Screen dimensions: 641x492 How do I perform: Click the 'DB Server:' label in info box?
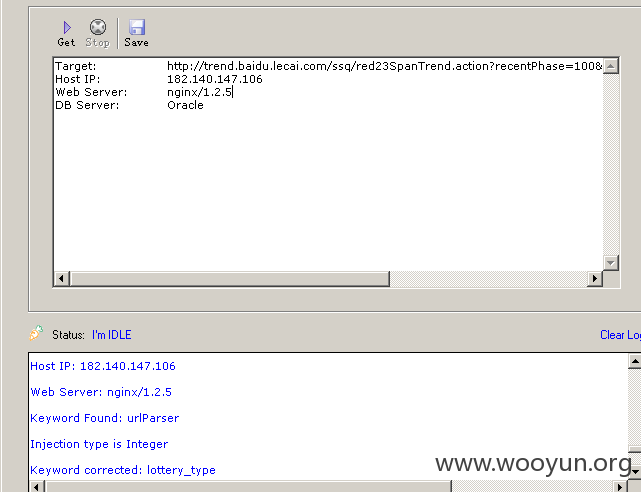pyautogui.click(x=87, y=105)
